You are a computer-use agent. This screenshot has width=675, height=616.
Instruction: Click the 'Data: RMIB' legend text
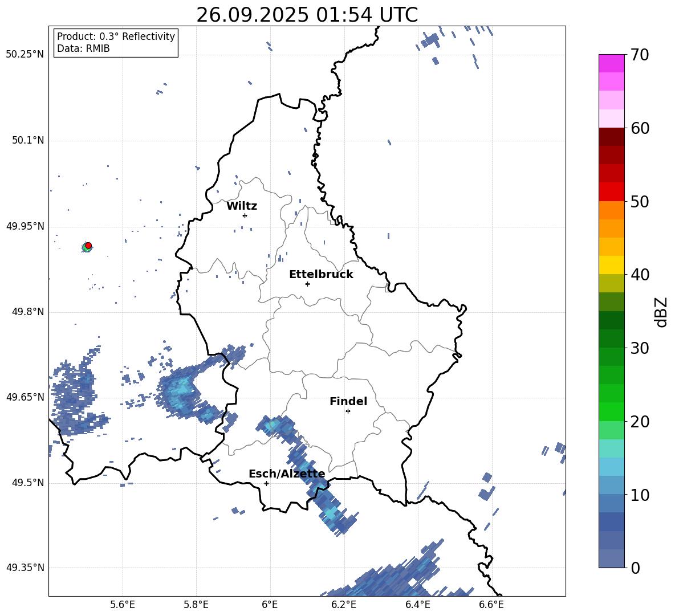83,48
